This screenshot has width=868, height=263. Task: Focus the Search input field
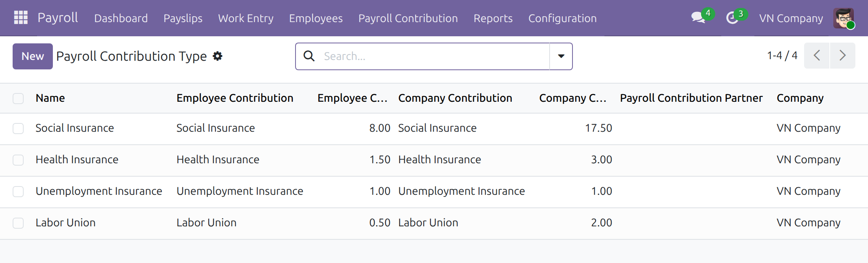coord(434,56)
